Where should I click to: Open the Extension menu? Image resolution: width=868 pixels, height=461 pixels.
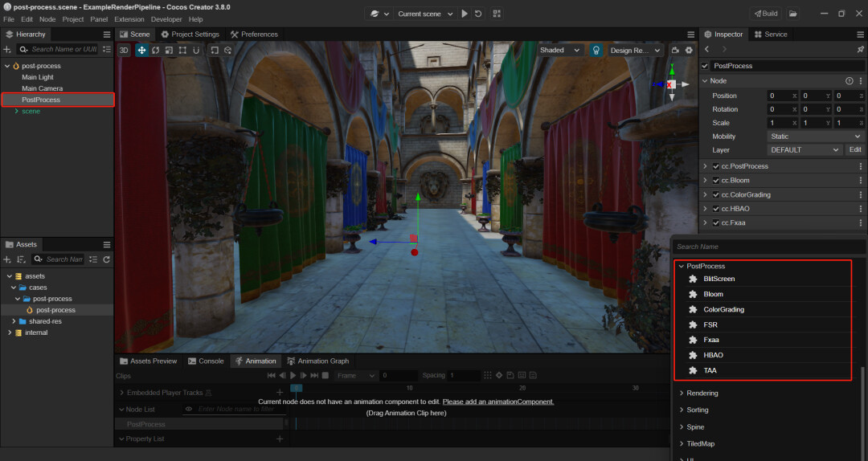(x=129, y=19)
